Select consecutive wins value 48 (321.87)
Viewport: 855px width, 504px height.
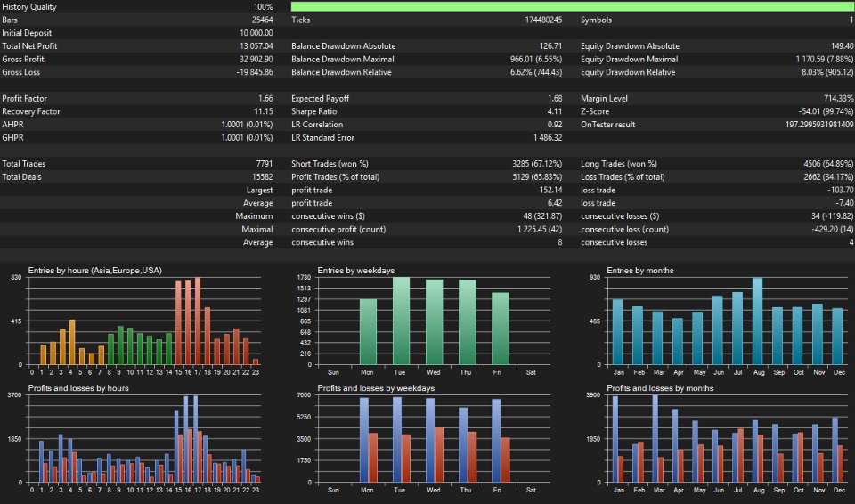[542, 216]
